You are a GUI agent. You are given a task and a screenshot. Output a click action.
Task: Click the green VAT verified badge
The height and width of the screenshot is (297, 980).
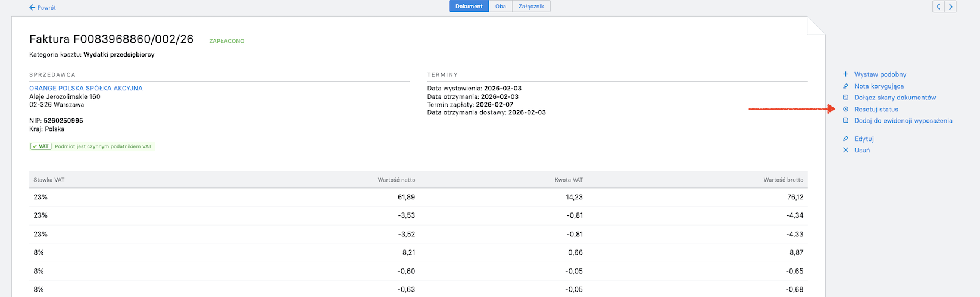41,146
